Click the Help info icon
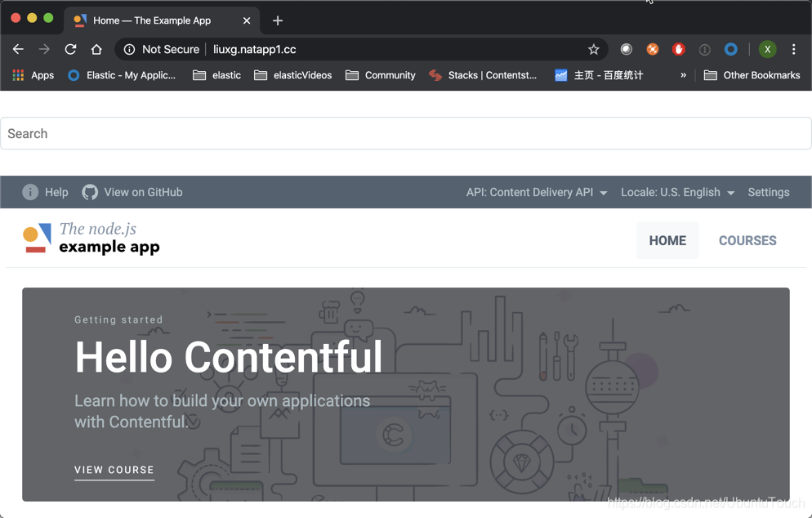812x518 pixels. pos(30,192)
